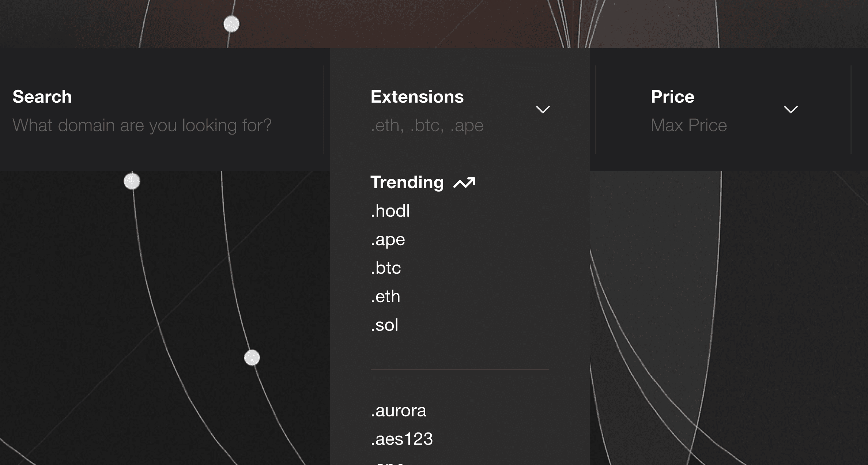The height and width of the screenshot is (465, 868).
Task: Pick the .aes123 extension
Action: 401,439
